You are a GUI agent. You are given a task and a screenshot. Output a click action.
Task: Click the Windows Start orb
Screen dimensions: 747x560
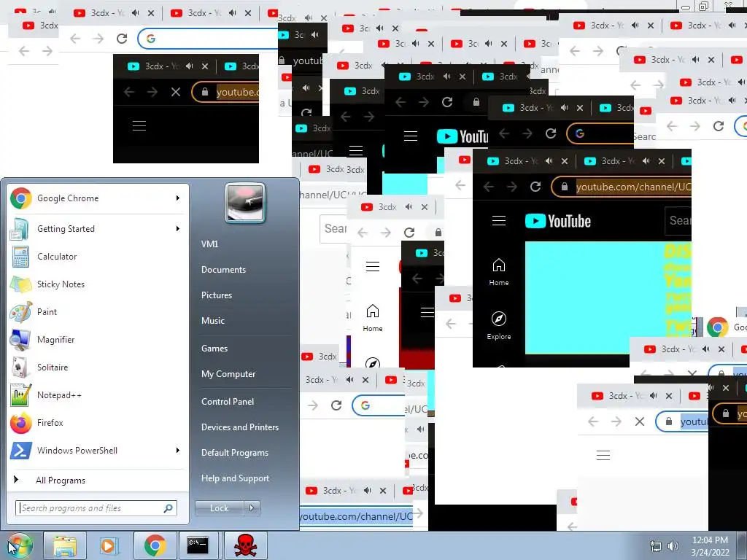(20, 545)
